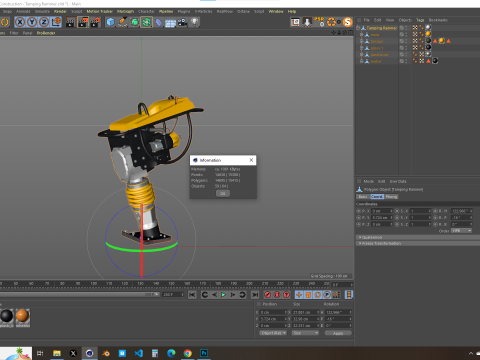Open the Window menu
This screenshot has height=360, width=480.
coord(276,11)
